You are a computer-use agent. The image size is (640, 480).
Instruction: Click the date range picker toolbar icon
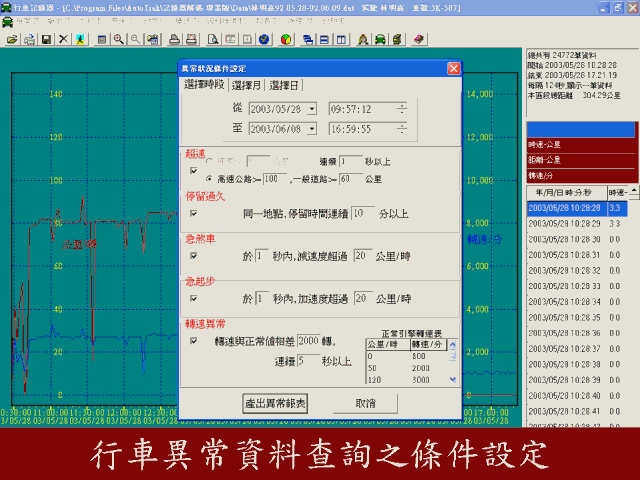tap(153, 40)
